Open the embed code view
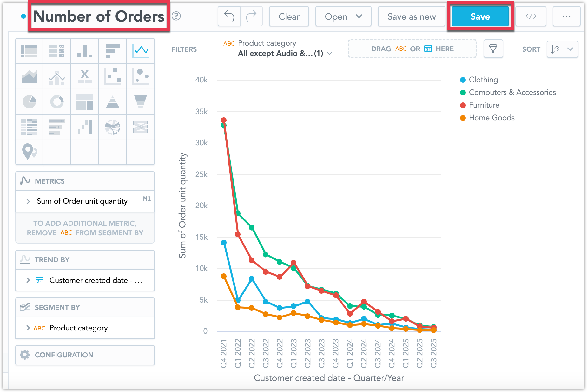Screen dimensions: 587x392 point(531,16)
